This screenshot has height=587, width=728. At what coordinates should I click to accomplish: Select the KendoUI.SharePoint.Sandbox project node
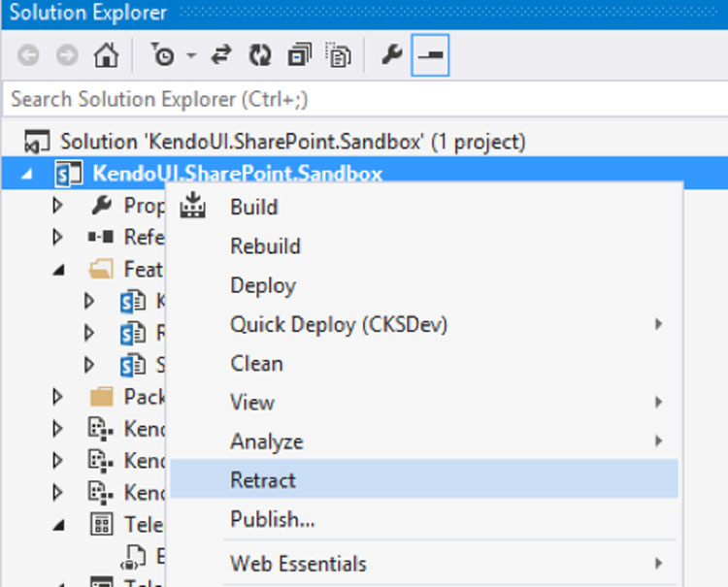click(237, 173)
